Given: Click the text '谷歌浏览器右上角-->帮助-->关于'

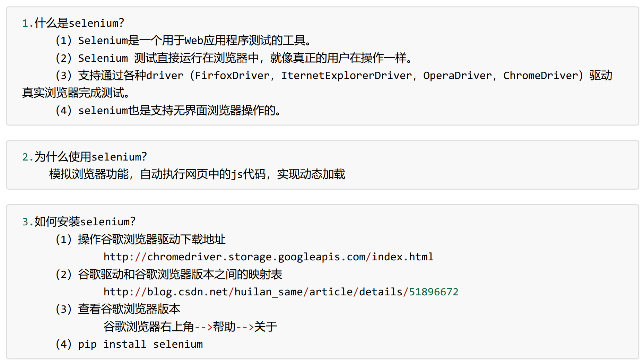Looking at the screenshot, I should [190, 327].
